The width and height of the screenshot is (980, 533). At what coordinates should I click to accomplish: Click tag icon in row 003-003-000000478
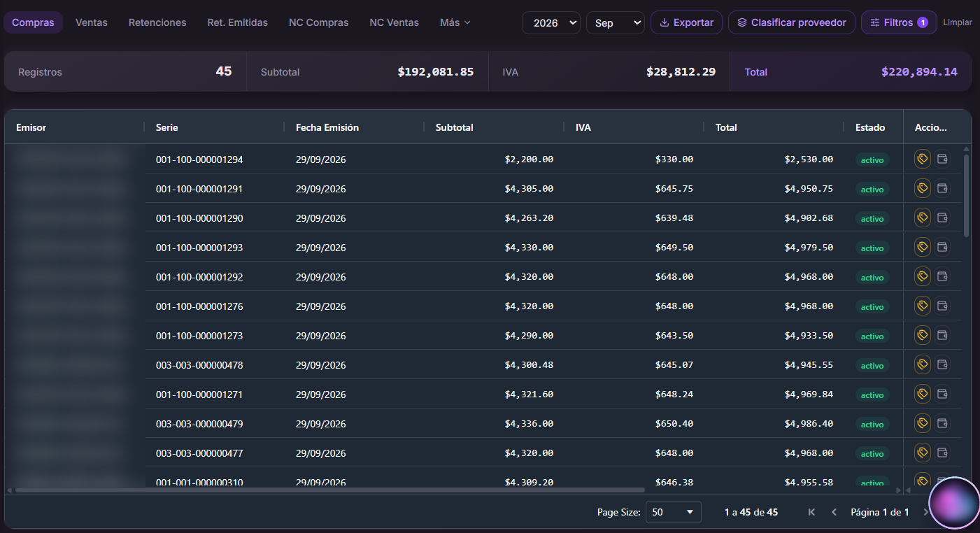pos(923,365)
